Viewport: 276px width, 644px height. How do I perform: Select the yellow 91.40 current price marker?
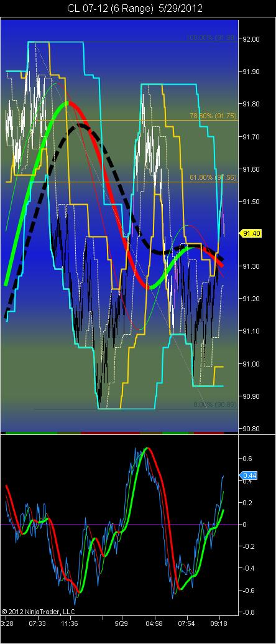click(x=249, y=234)
